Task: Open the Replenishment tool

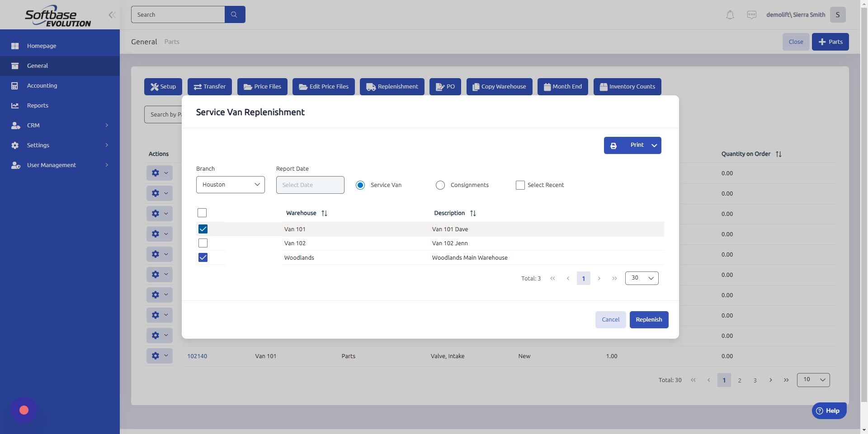Action: 392,86
